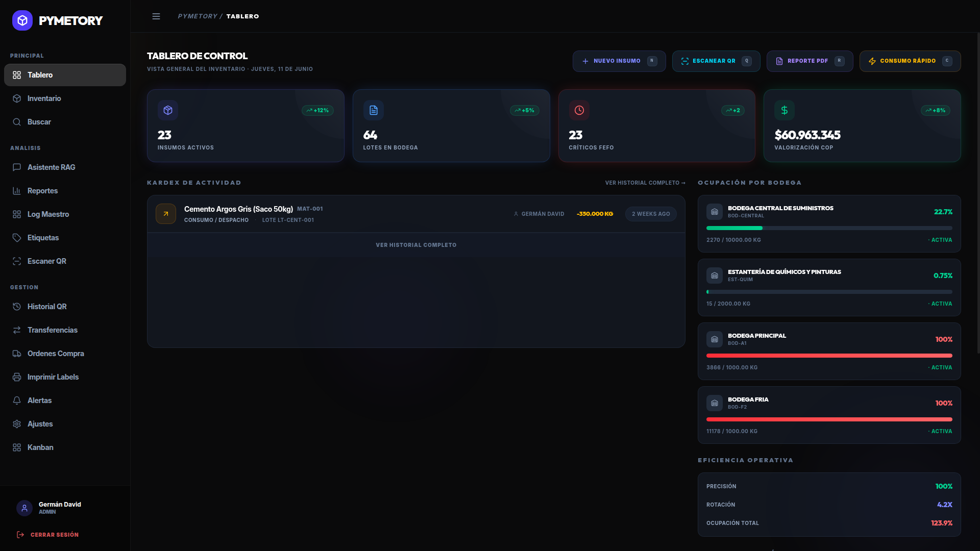
Task: Click Ver Historial Completo below the Kardex entry
Action: pos(416,245)
